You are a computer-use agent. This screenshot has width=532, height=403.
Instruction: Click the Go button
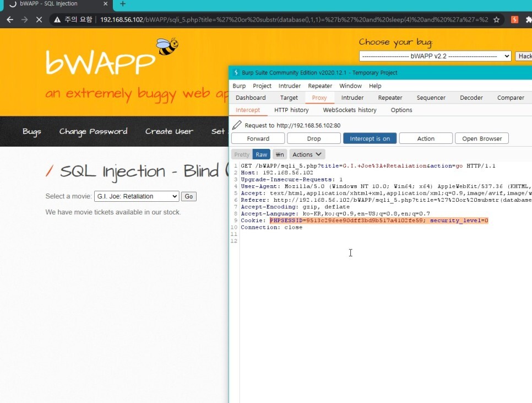[189, 196]
